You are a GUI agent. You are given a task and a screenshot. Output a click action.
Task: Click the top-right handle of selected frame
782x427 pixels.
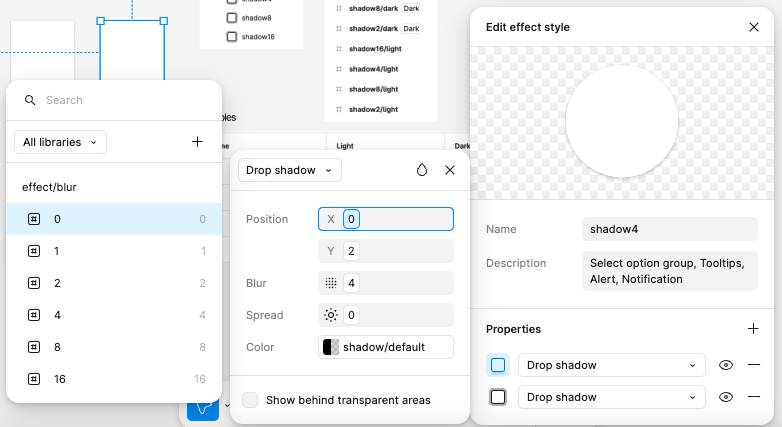point(164,21)
